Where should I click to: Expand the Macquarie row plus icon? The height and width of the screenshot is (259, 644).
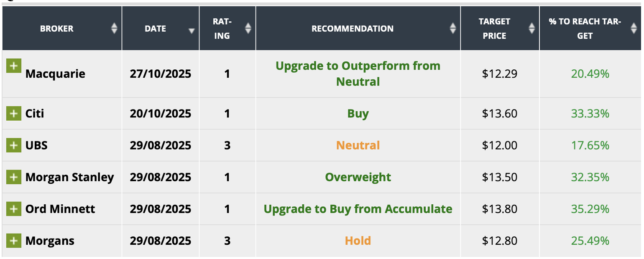[14, 66]
